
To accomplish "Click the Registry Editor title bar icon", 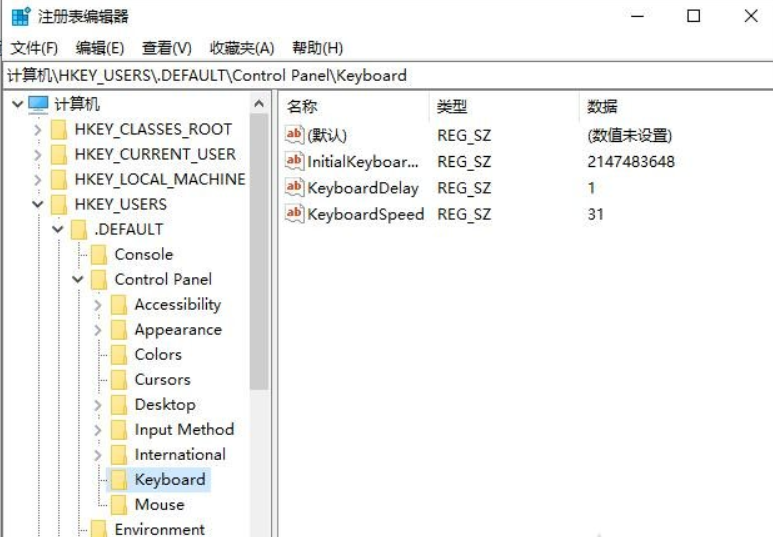I will tap(20, 16).
